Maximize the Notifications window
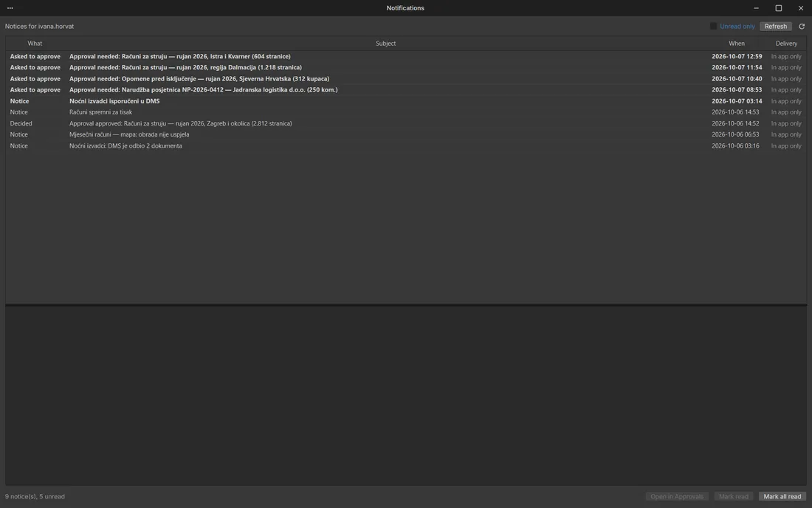Image resolution: width=812 pixels, height=508 pixels. pyautogui.click(x=778, y=8)
